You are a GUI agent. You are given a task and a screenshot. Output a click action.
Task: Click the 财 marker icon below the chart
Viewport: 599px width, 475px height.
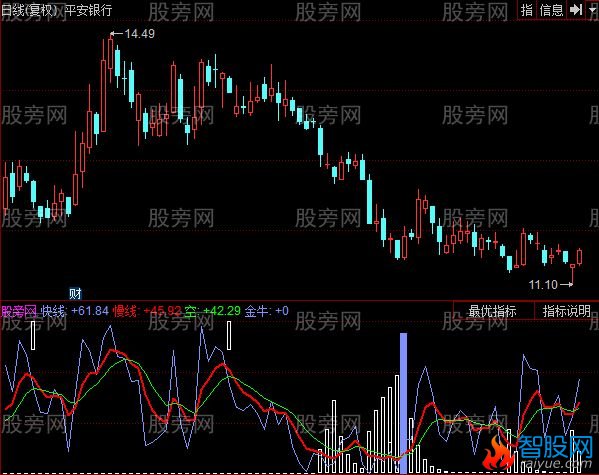click(x=75, y=293)
